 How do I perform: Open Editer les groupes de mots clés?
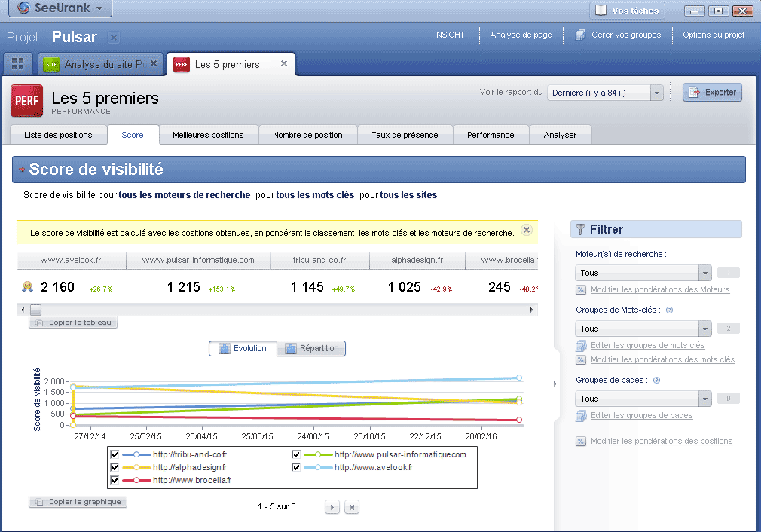click(x=647, y=345)
